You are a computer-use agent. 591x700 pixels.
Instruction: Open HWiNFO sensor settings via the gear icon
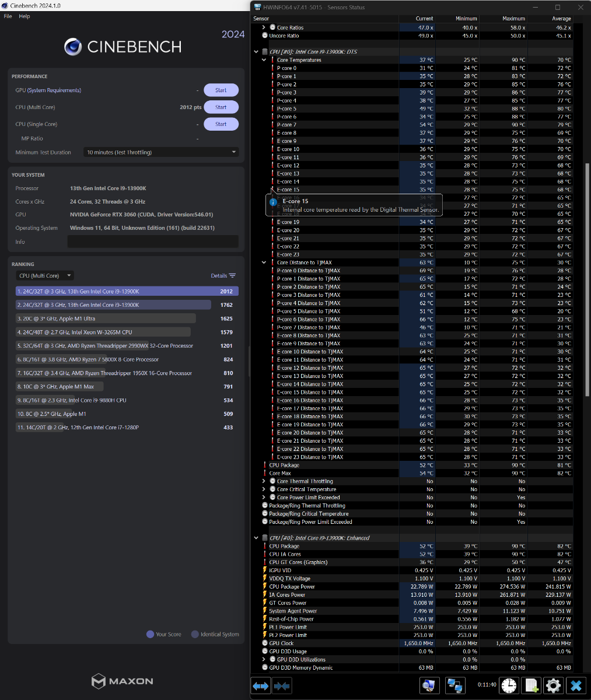pyautogui.click(x=554, y=685)
